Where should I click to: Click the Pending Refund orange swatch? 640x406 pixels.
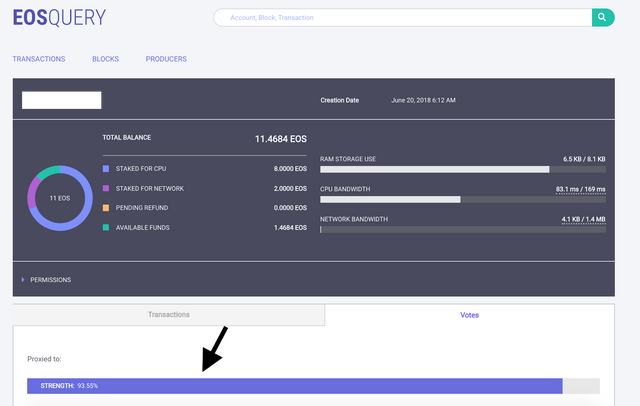tap(106, 208)
